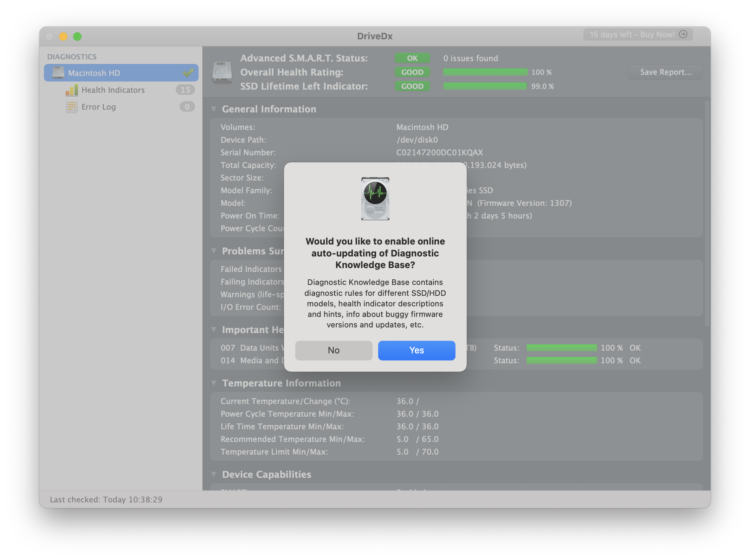Decline auto-updating with the No button

(334, 350)
